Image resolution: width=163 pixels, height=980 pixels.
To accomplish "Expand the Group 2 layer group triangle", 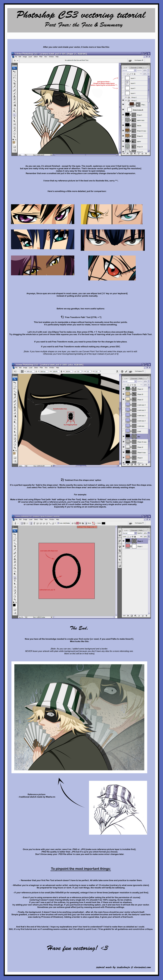I will [126, 97].
